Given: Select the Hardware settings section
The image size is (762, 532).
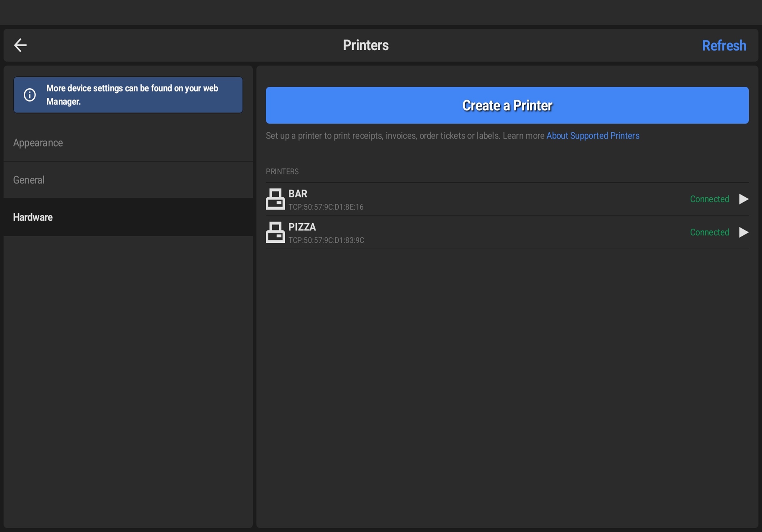Looking at the screenshot, I should pyautogui.click(x=33, y=217).
